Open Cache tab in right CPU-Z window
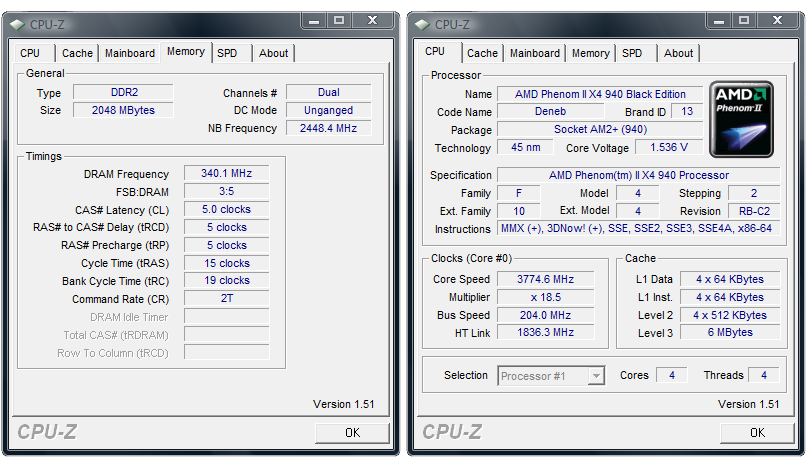This screenshot has height=474, width=807. coord(482,54)
